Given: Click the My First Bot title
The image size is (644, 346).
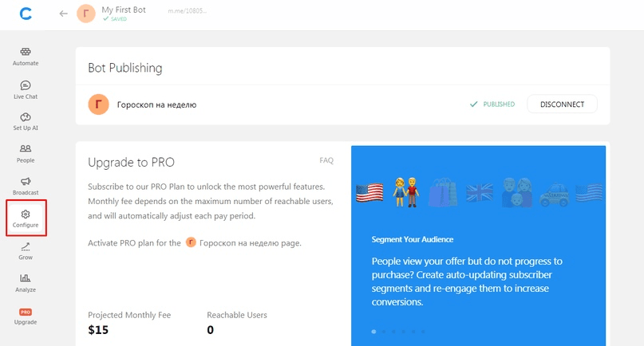Looking at the screenshot, I should click(124, 10).
